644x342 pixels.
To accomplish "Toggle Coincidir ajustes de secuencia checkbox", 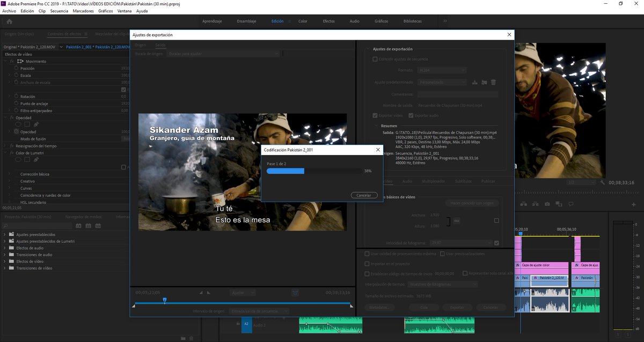I will click(x=375, y=59).
